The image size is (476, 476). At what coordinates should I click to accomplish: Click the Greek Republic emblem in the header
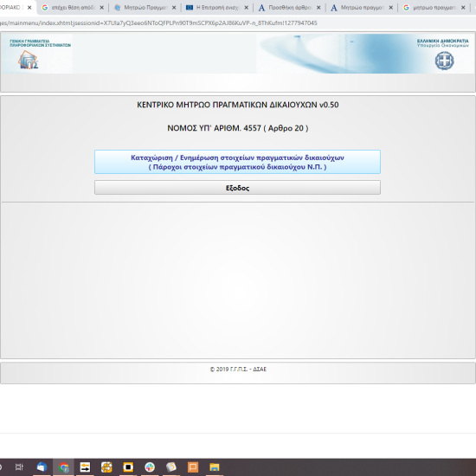point(445,61)
